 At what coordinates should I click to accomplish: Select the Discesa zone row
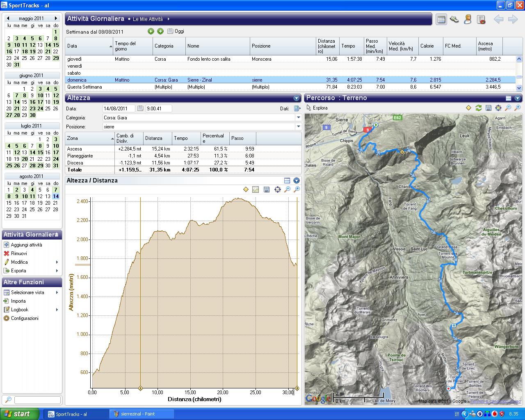click(x=183, y=163)
